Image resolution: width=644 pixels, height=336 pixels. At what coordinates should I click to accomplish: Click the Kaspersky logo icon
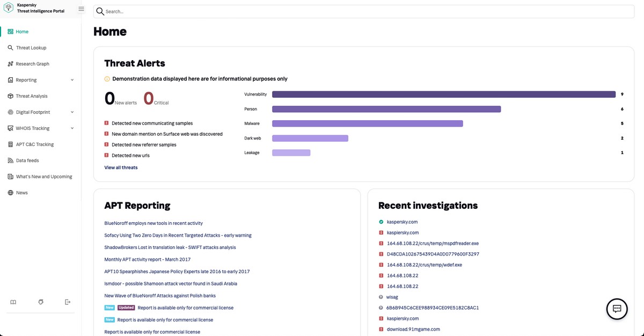[x=9, y=9]
